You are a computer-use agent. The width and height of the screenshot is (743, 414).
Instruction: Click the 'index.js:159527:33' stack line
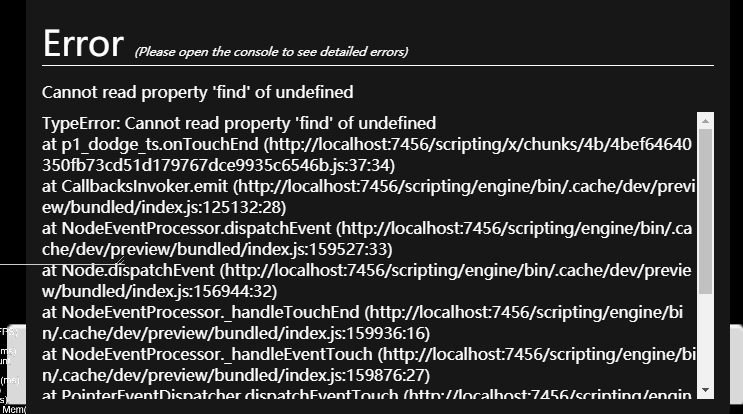165,249
